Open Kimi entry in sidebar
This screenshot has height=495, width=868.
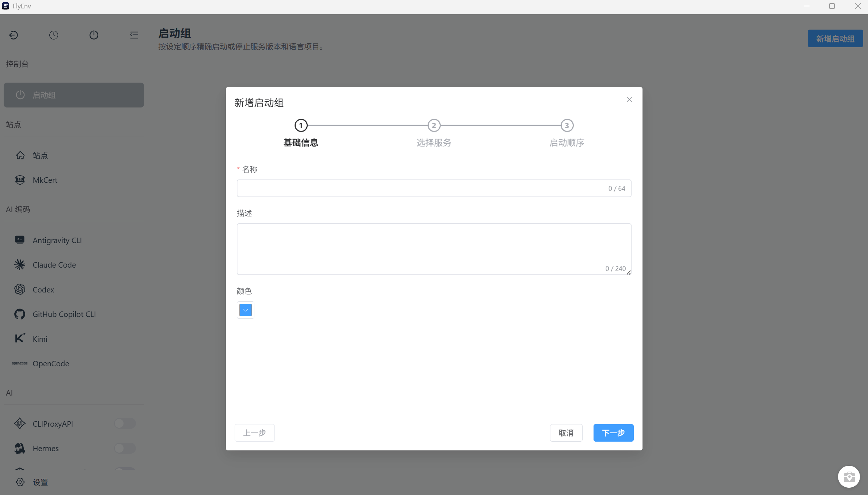pyautogui.click(x=74, y=339)
